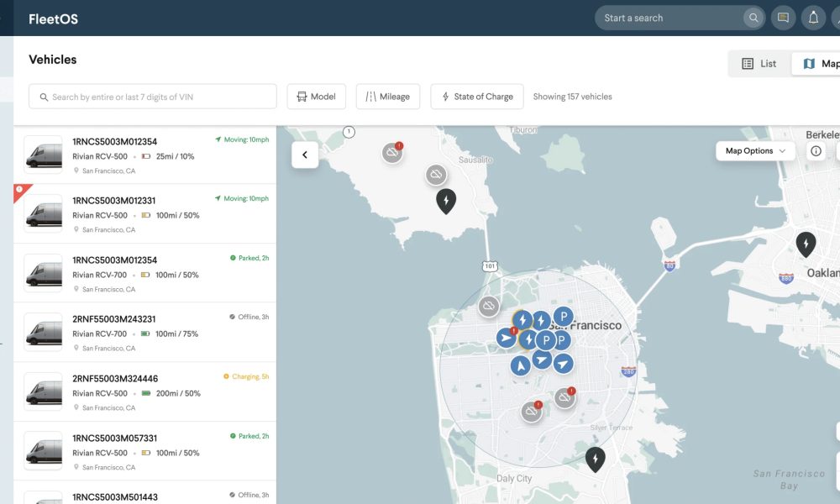Click the FleetOS logo
The width and height of the screenshot is (840, 504).
(x=54, y=19)
